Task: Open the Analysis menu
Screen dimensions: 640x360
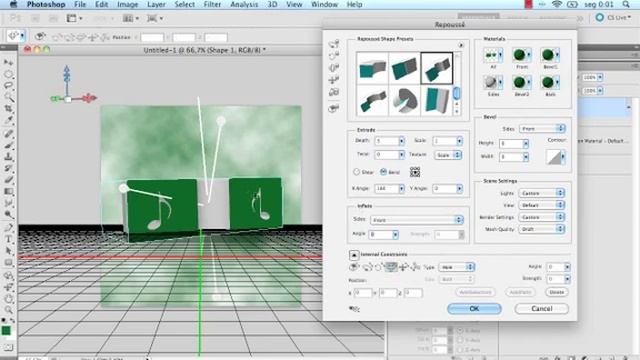Action: coord(244,4)
